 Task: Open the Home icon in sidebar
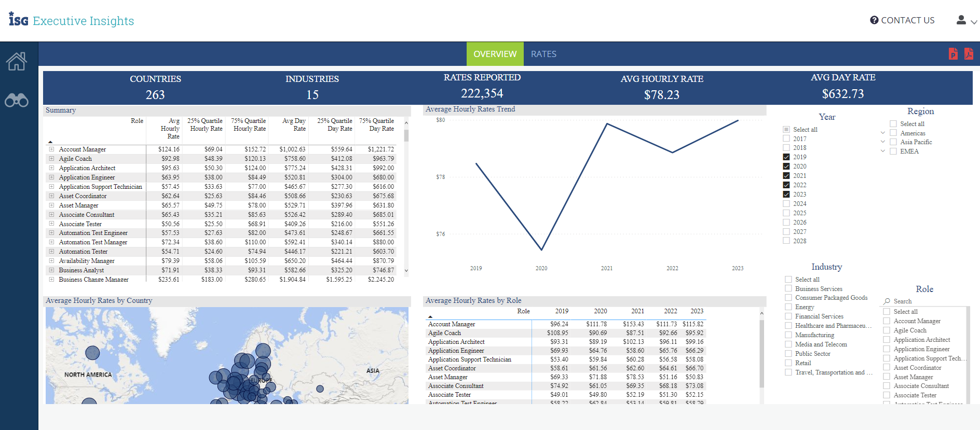pyautogui.click(x=17, y=61)
